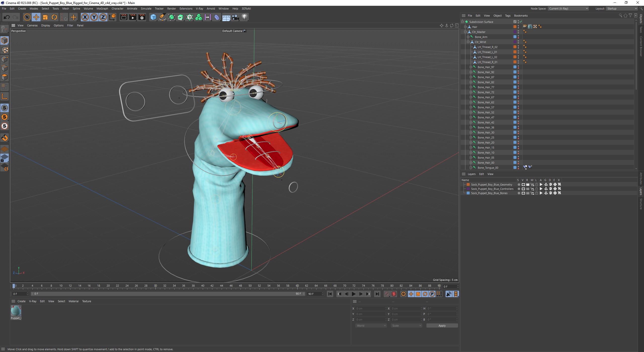Image resolution: width=644 pixels, height=352 pixels.
Task: Collapse the Ctr_Master node
Action: [x=465, y=32]
